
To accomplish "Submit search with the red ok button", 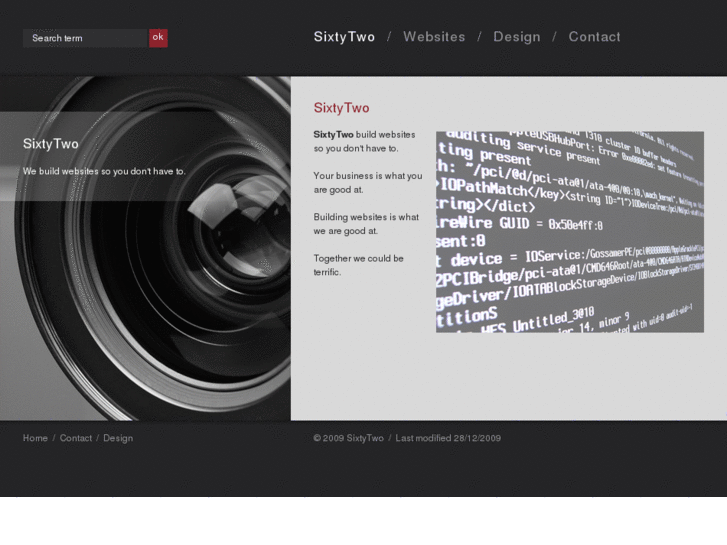I will pos(158,38).
